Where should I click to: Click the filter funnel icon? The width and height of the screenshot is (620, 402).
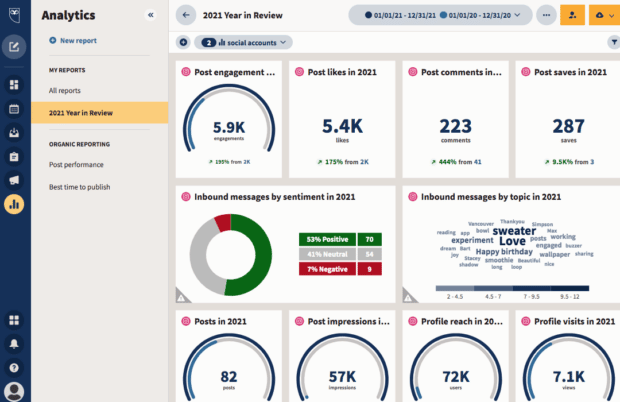click(x=613, y=42)
